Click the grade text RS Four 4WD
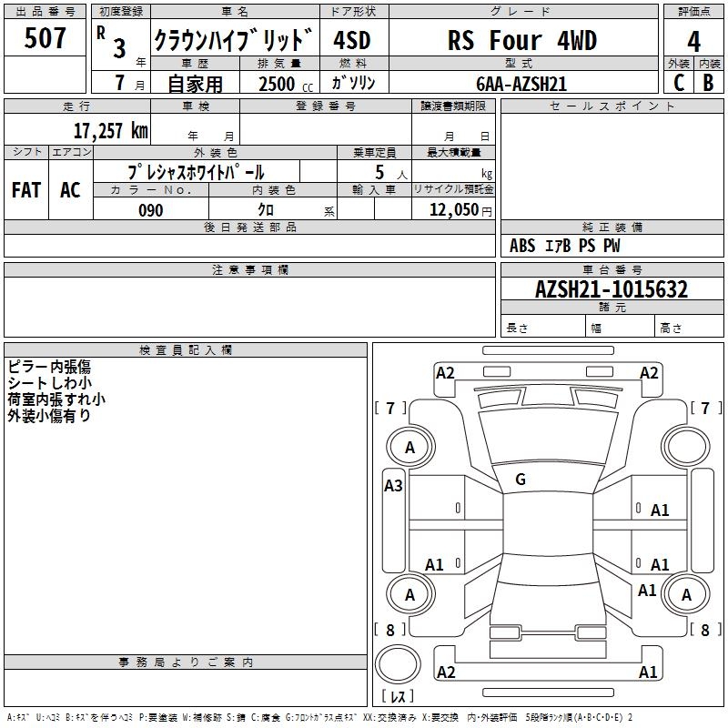 [x=521, y=41]
